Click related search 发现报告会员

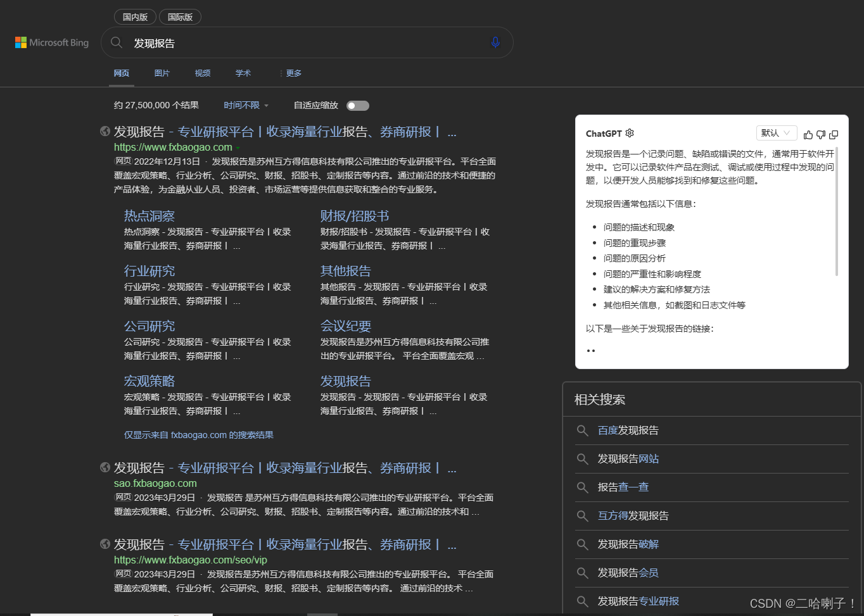[x=628, y=573]
